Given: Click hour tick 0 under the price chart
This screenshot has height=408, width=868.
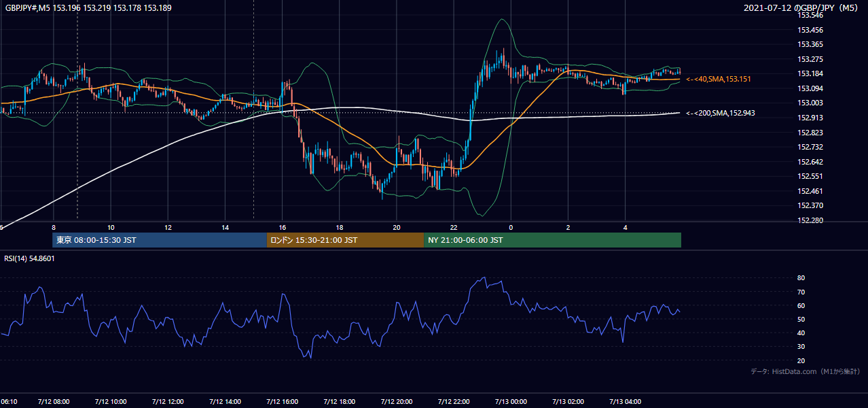Looking at the screenshot, I should [x=511, y=228].
